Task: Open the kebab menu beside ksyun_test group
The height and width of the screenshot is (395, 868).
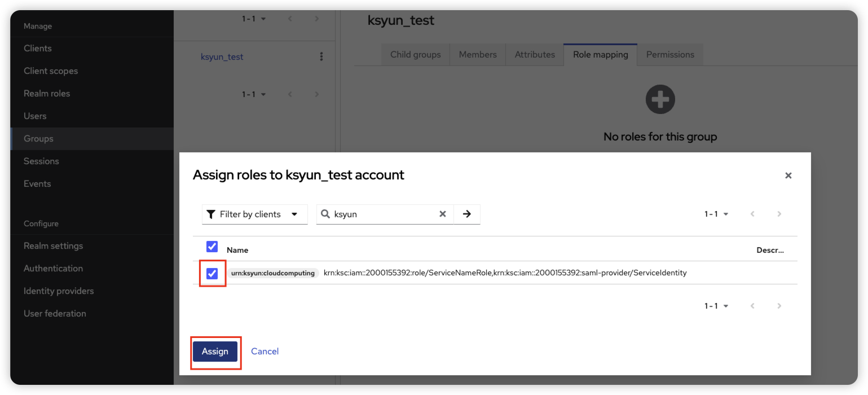Action: click(321, 56)
